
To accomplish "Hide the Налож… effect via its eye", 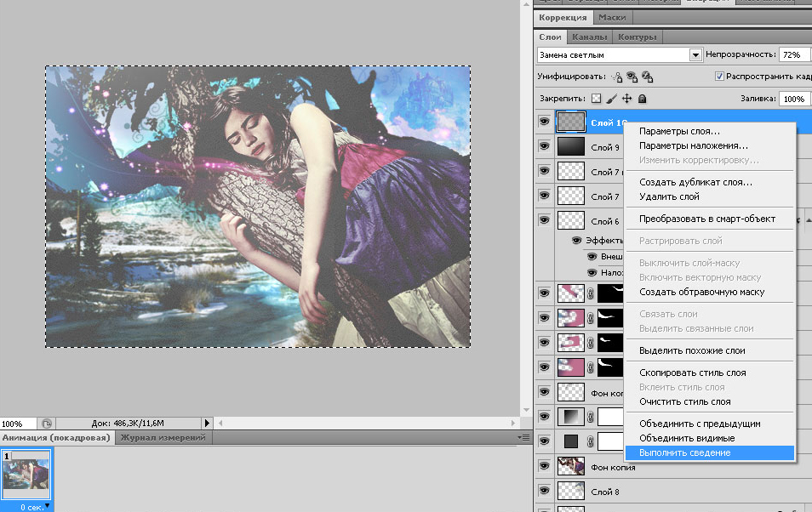I will [x=592, y=272].
